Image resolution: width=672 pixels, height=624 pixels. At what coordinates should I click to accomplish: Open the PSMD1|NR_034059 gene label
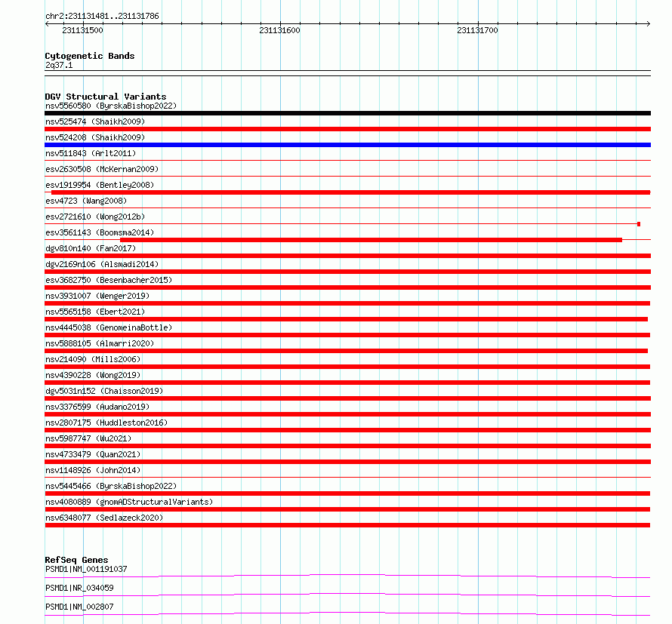pos(79,588)
